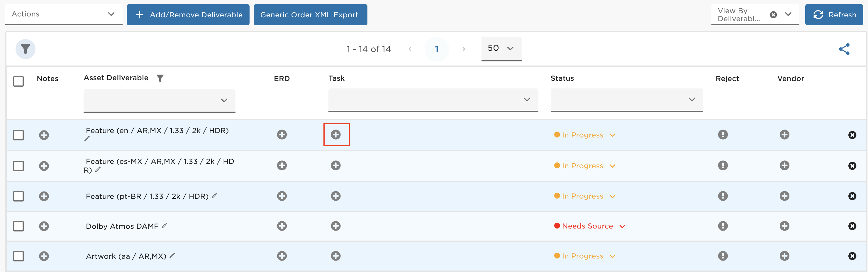
Task: Add task for Feature es-MX row
Action: tap(335, 165)
